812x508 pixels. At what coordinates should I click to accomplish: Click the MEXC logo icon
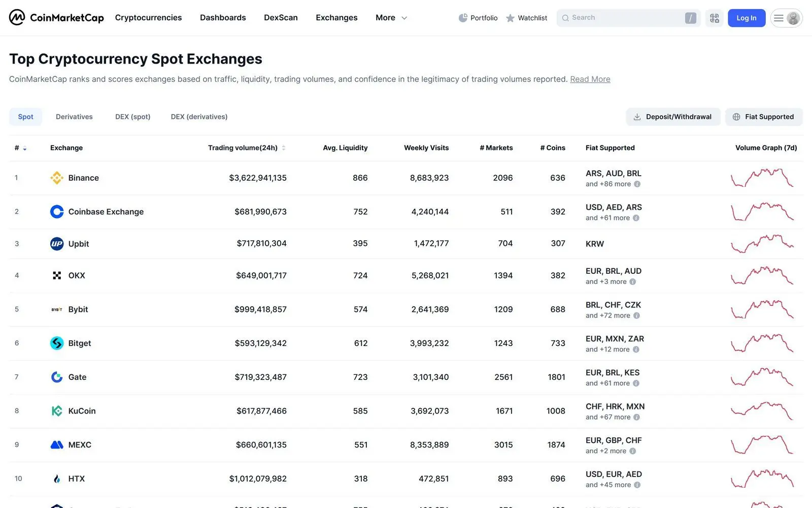[57, 445]
